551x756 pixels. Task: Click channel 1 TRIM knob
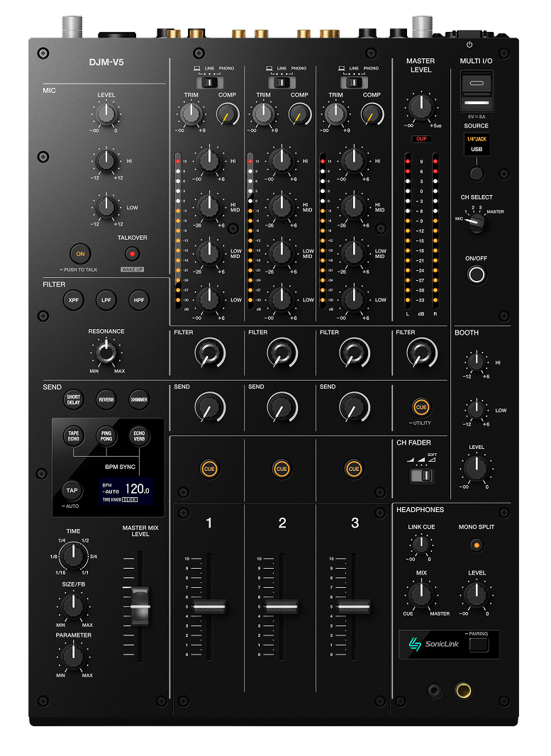point(191,114)
